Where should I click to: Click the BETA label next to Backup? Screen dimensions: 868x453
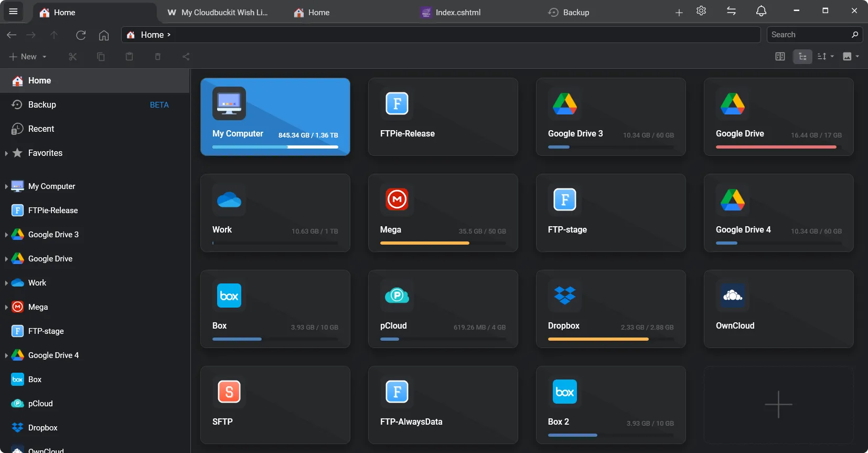pyautogui.click(x=159, y=105)
